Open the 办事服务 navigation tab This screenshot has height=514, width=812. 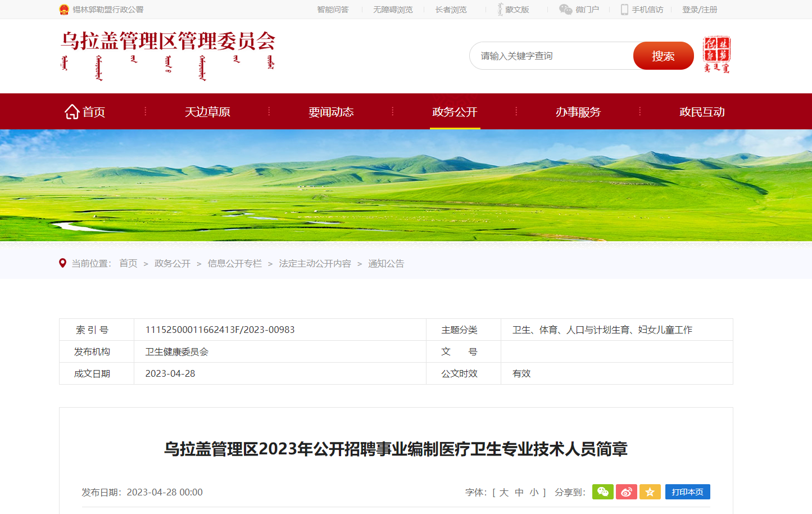[578, 112]
